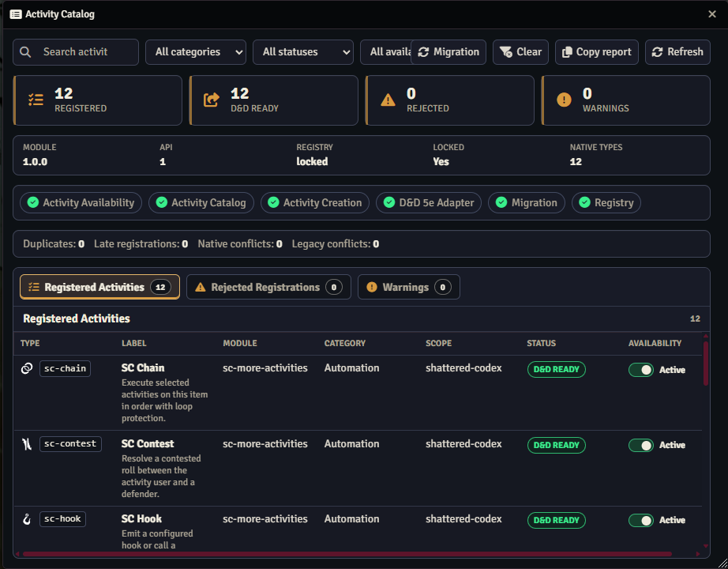Click the Search activities input field
Image resolution: width=728 pixels, height=569 pixels.
click(76, 52)
